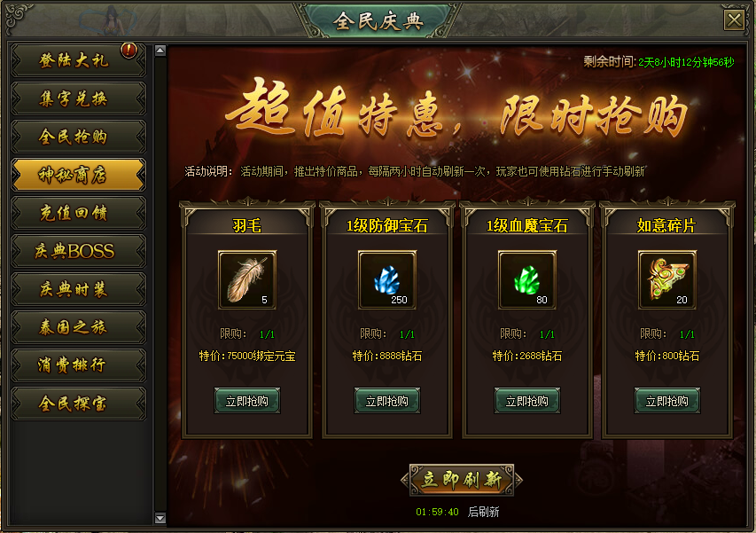756x533 pixels.
Task: Click the green 1级血魔宝石 gem icon
Action: (527, 279)
